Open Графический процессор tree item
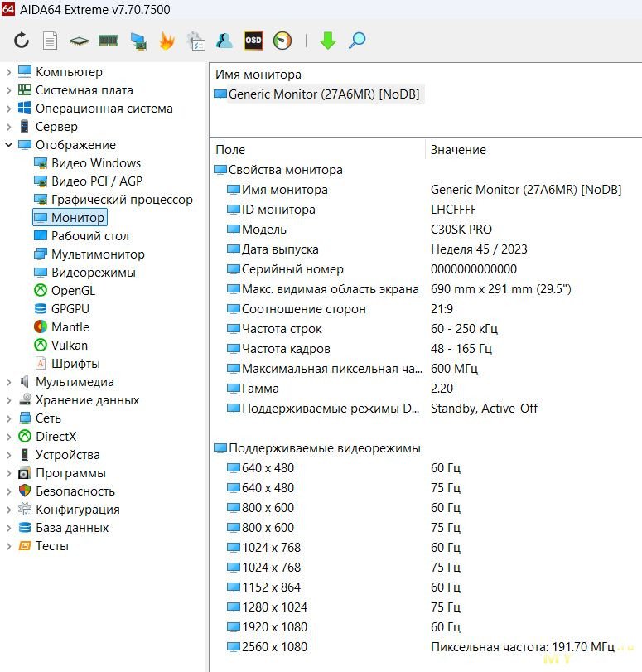 (122, 200)
